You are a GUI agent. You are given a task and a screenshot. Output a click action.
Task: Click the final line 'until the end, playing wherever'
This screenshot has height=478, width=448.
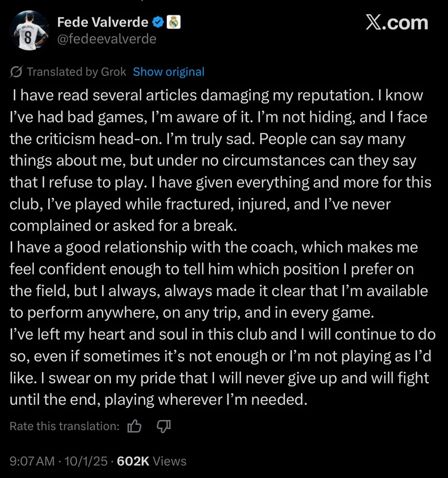pos(158,400)
